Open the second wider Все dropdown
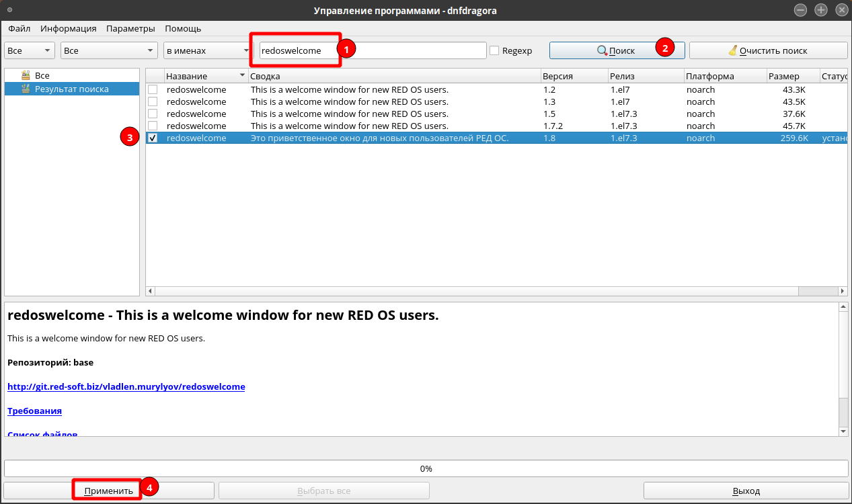 (x=109, y=50)
